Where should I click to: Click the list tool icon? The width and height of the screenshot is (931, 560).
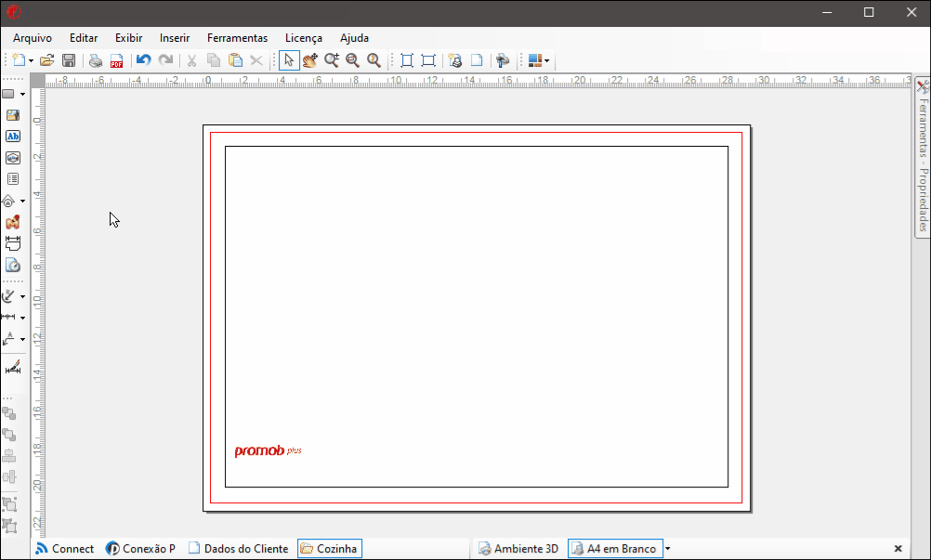[x=12, y=178]
